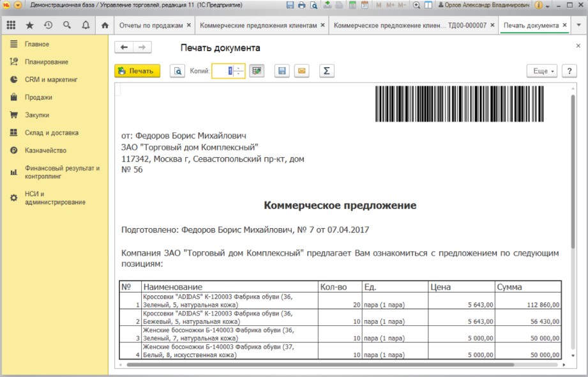Click the search magnifier icon in navigation bar
Image resolution: width=588 pixels, height=377 pixels.
(67, 25)
